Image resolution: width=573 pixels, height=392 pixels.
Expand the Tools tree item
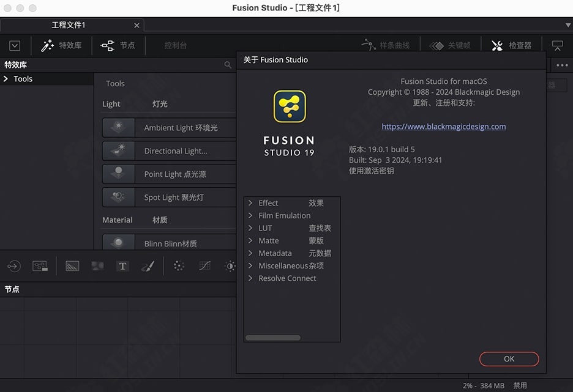pyautogui.click(x=6, y=79)
